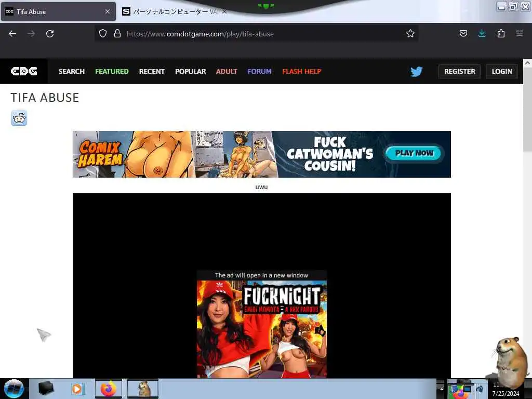Open the Firefox downloads panel
Image resolution: width=532 pixels, height=399 pixels.
click(x=482, y=33)
